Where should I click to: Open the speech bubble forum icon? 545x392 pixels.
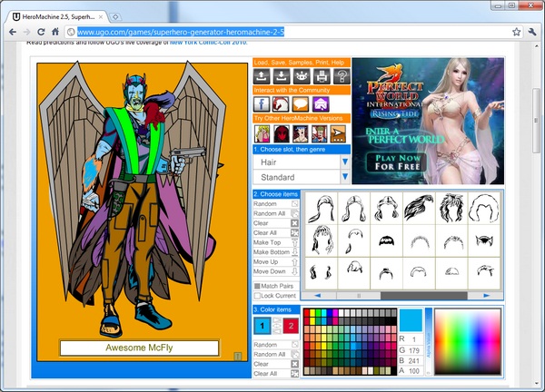tap(301, 104)
